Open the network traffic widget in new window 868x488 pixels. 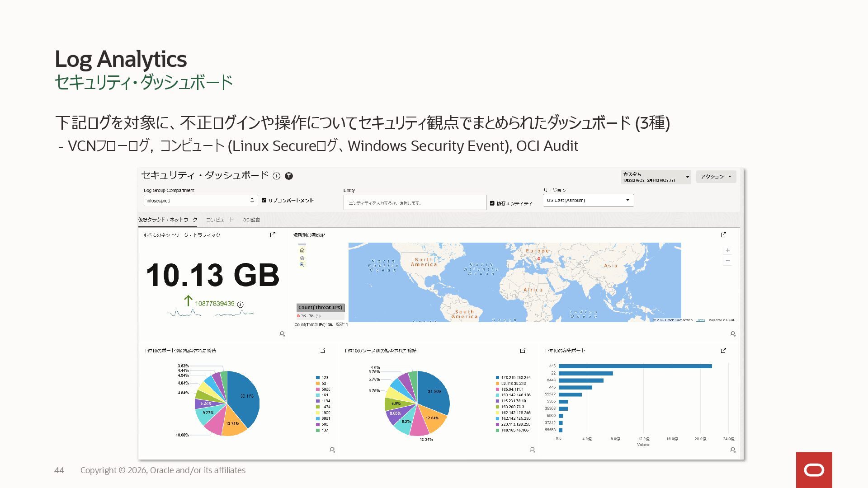click(273, 235)
